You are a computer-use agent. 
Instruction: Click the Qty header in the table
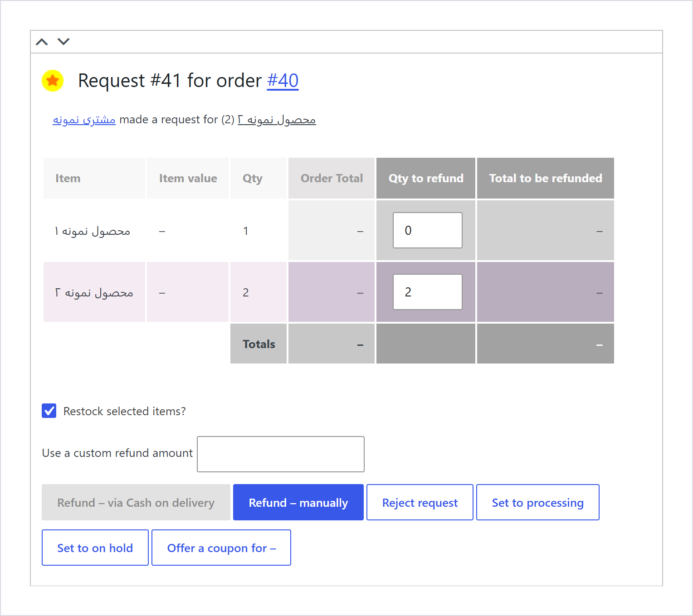click(x=259, y=178)
